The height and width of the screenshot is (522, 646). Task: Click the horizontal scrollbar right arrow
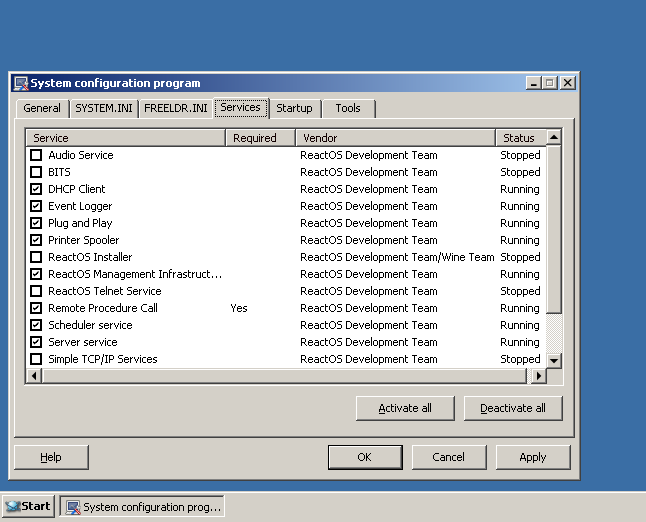539,376
